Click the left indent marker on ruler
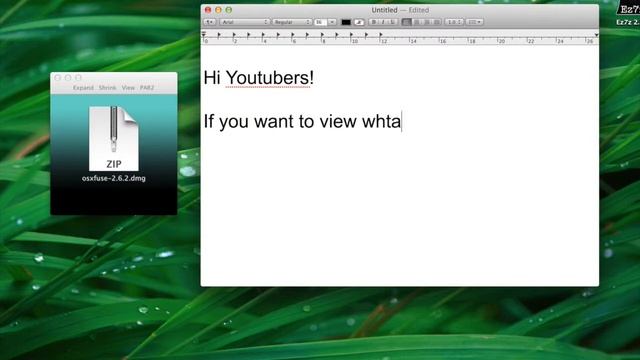The height and width of the screenshot is (360, 640). click(x=204, y=36)
